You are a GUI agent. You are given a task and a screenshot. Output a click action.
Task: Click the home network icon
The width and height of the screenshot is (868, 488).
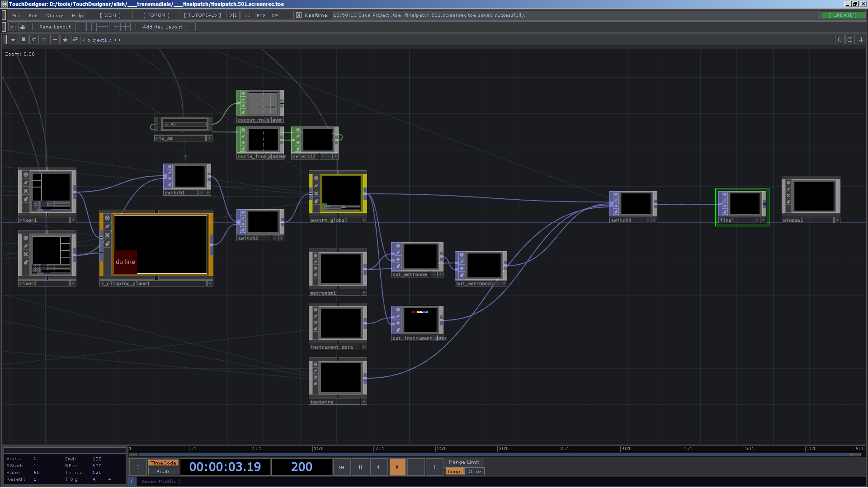click(75, 40)
